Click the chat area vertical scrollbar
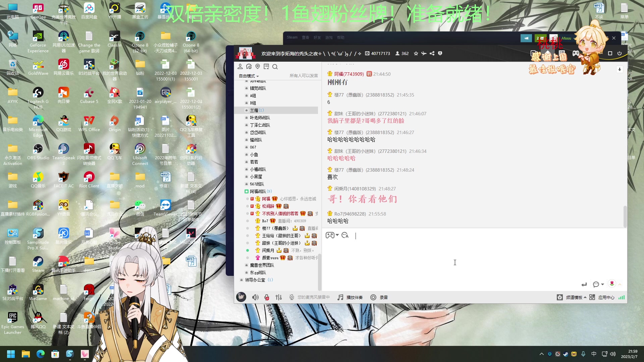Viewport: 644px width, 362px height. pos(625,217)
